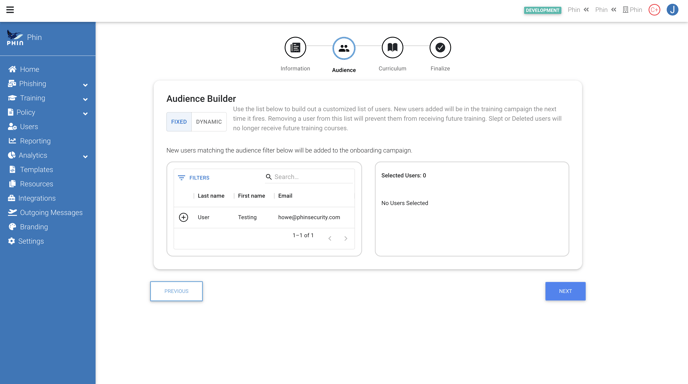Open Home in the sidebar
688x384 pixels.
[x=29, y=69]
